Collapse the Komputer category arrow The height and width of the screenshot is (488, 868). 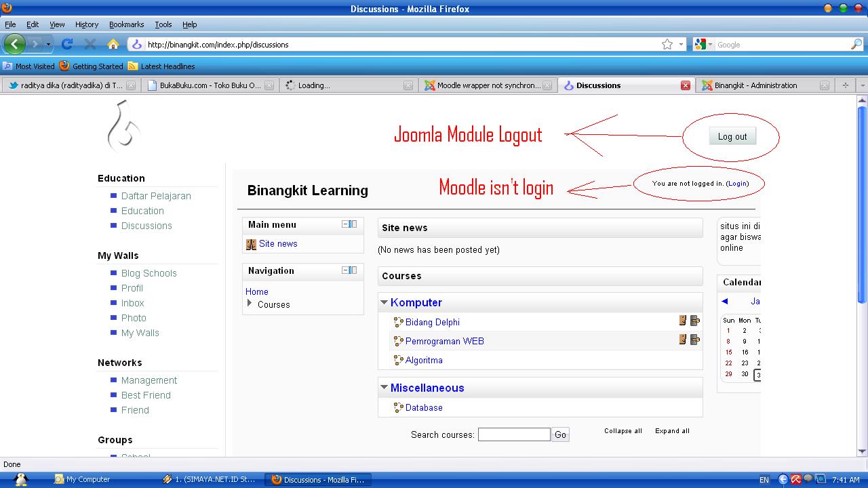pos(384,302)
